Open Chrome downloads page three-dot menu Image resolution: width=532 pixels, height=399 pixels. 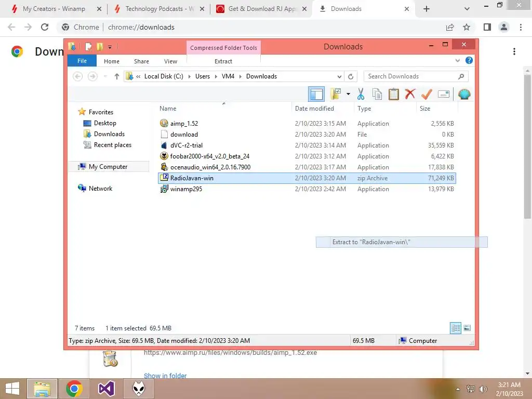pyautogui.click(x=514, y=51)
